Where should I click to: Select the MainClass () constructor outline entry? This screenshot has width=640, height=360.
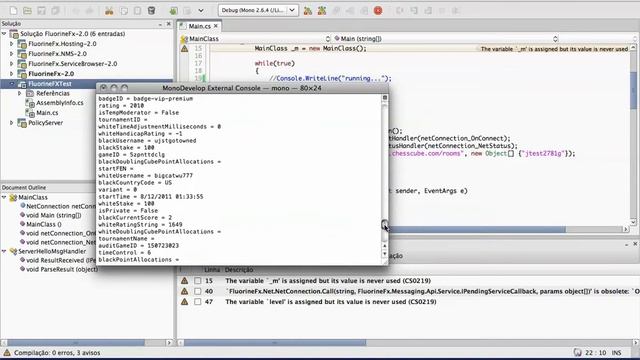point(44,224)
